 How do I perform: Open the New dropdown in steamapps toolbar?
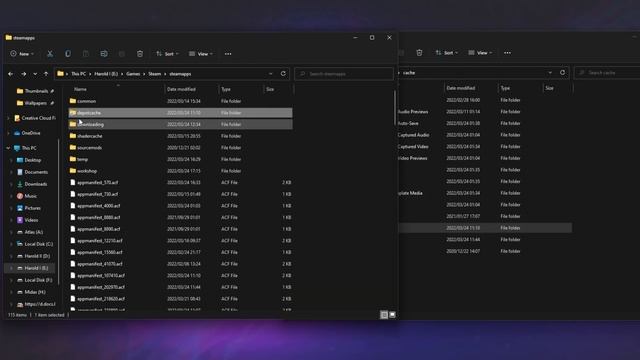(x=22, y=54)
